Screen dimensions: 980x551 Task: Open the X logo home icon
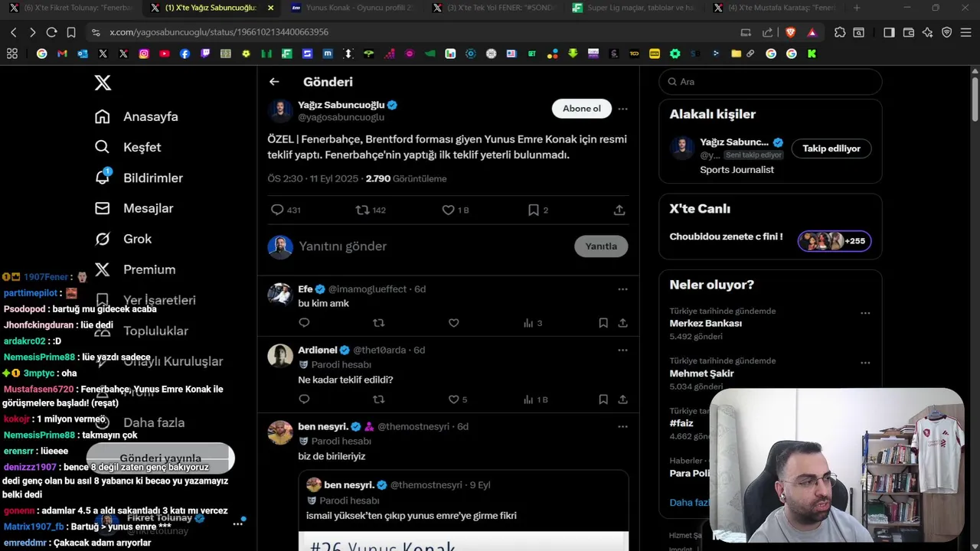(x=103, y=83)
